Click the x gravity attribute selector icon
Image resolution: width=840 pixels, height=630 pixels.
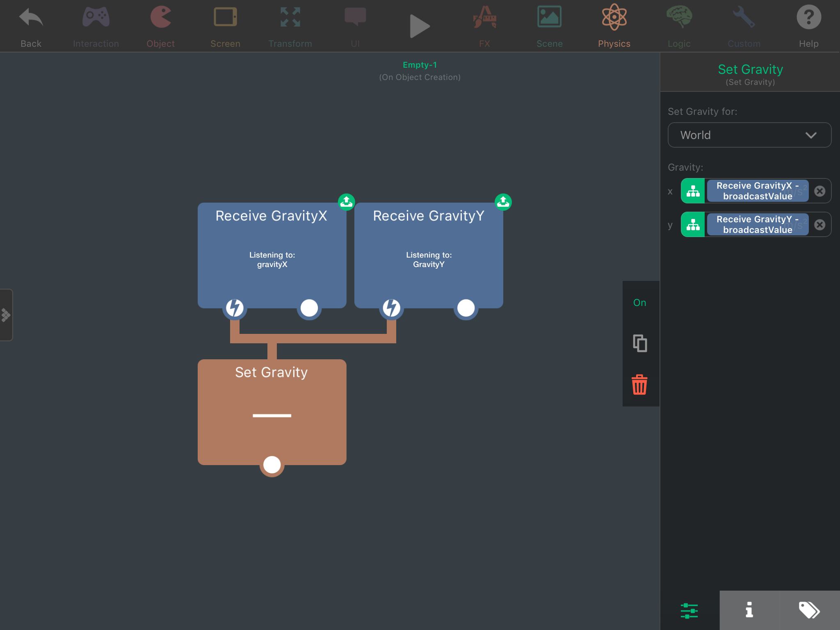pos(693,191)
